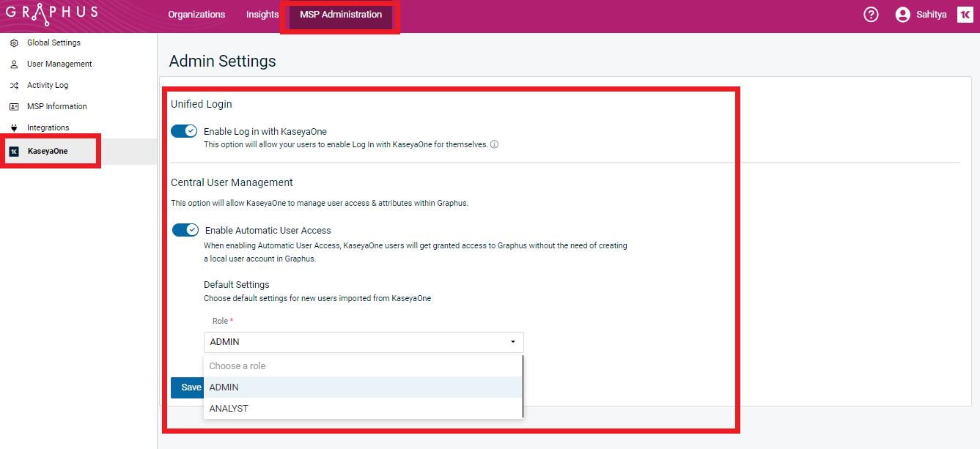Select KaseyaOne in the left sidebar
The width and height of the screenshot is (980, 449).
pos(48,152)
